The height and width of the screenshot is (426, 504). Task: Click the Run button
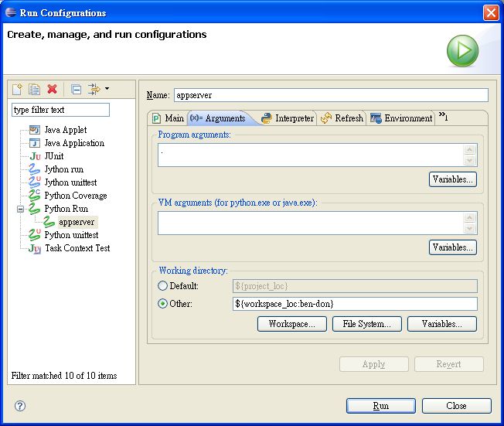point(381,406)
